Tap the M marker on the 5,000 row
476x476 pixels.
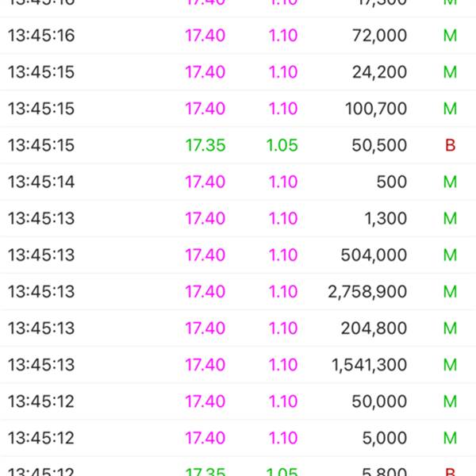click(x=450, y=438)
